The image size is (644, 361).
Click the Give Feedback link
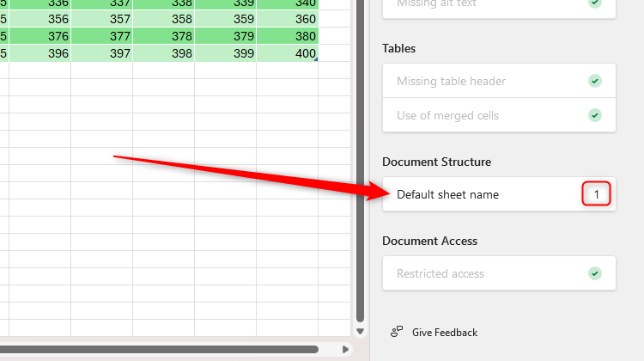coord(444,332)
